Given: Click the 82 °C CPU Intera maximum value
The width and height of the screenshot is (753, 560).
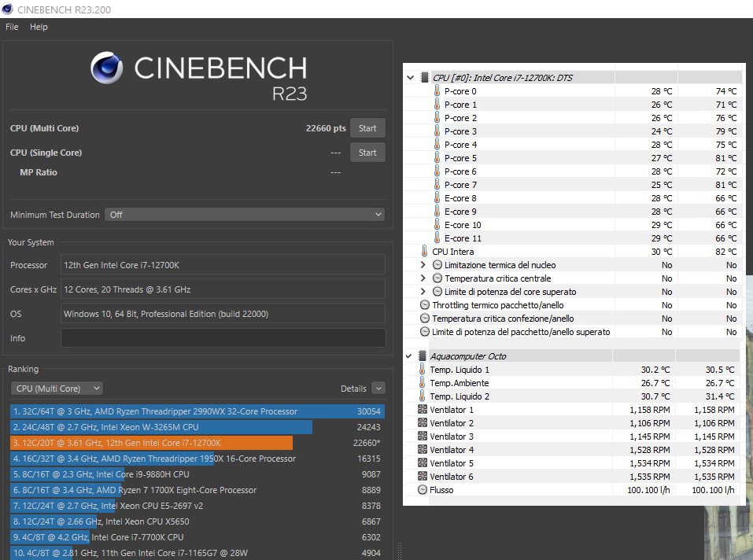Looking at the screenshot, I should click(725, 252).
